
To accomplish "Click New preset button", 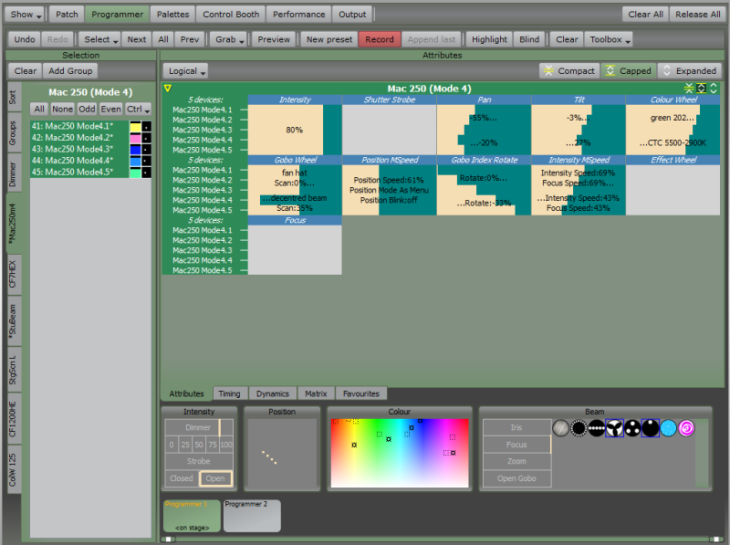I will [329, 40].
